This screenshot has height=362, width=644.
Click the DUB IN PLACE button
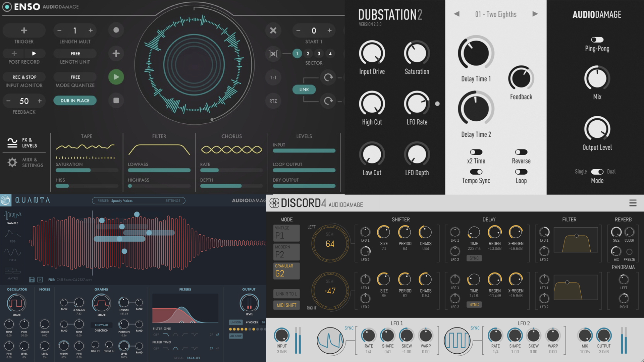[75, 101]
